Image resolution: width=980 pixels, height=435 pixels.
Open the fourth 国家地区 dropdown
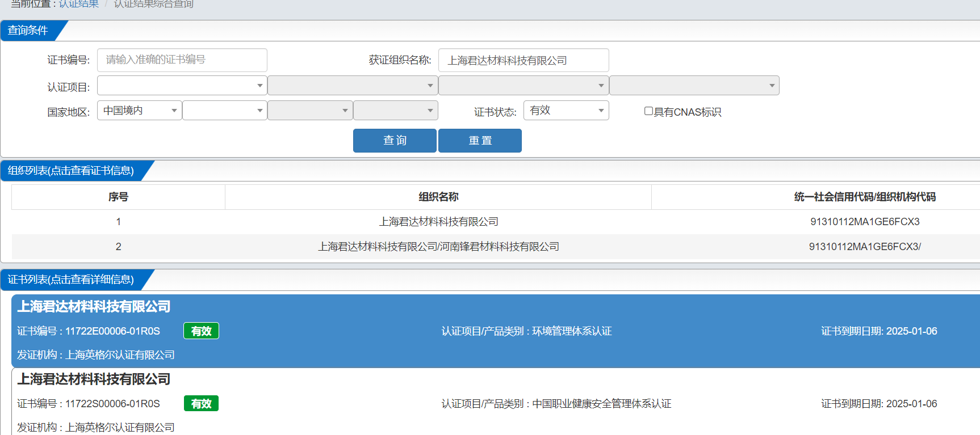[x=396, y=111]
